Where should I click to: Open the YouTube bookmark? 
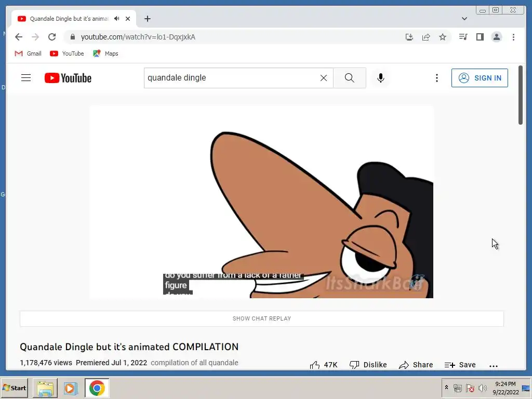67,54
